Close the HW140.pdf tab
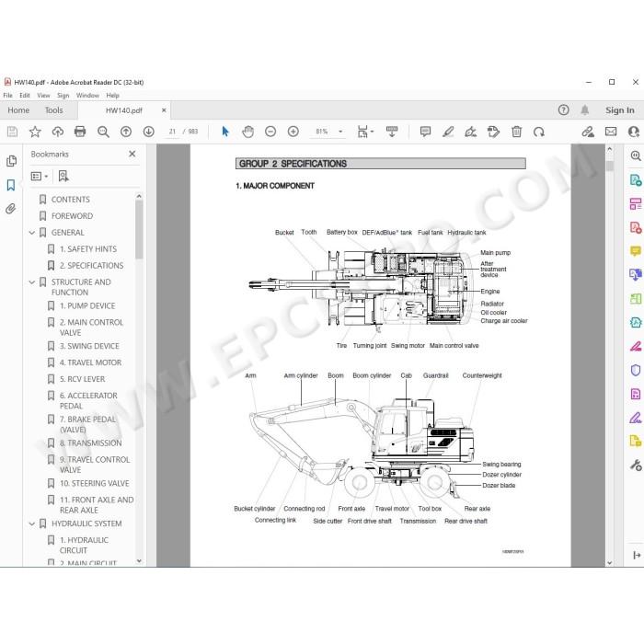The width and height of the screenshot is (644, 644). click(164, 110)
